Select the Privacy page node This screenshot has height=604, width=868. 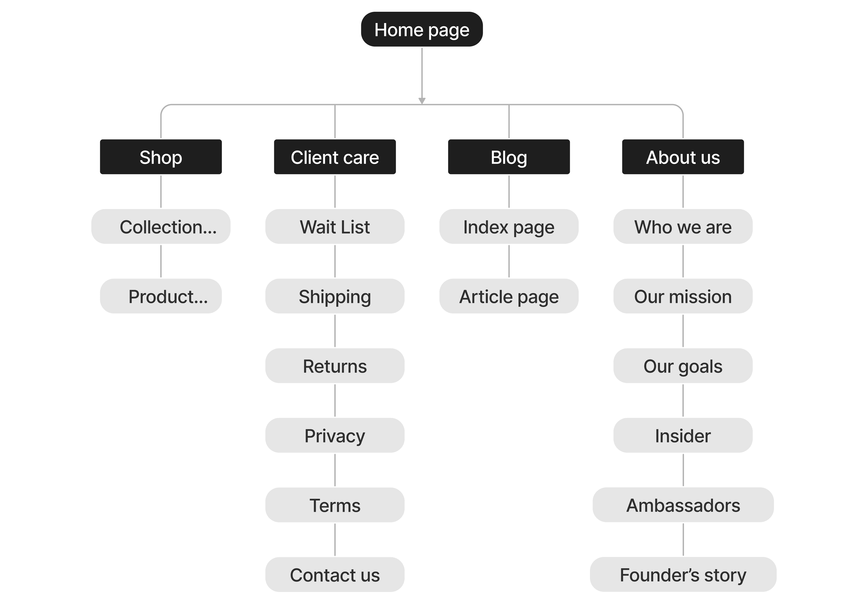[335, 435]
